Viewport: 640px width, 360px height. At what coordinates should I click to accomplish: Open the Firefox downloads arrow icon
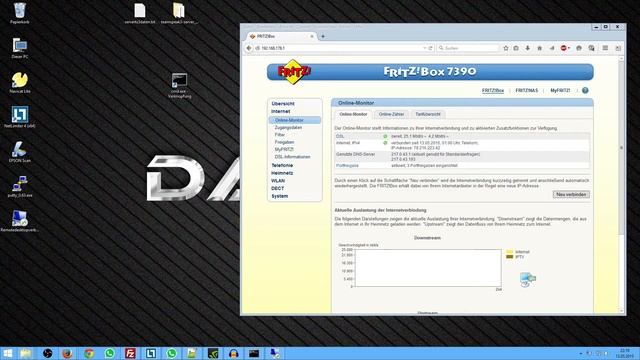tap(527, 48)
